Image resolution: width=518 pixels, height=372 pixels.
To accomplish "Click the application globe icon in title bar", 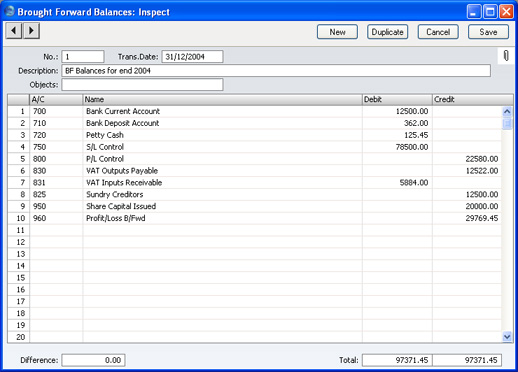I will pos(10,11).
